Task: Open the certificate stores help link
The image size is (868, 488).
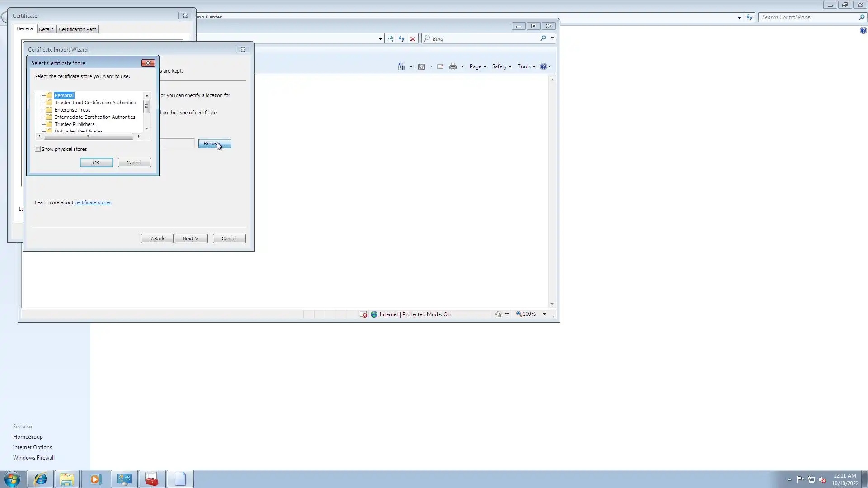Action: (93, 202)
